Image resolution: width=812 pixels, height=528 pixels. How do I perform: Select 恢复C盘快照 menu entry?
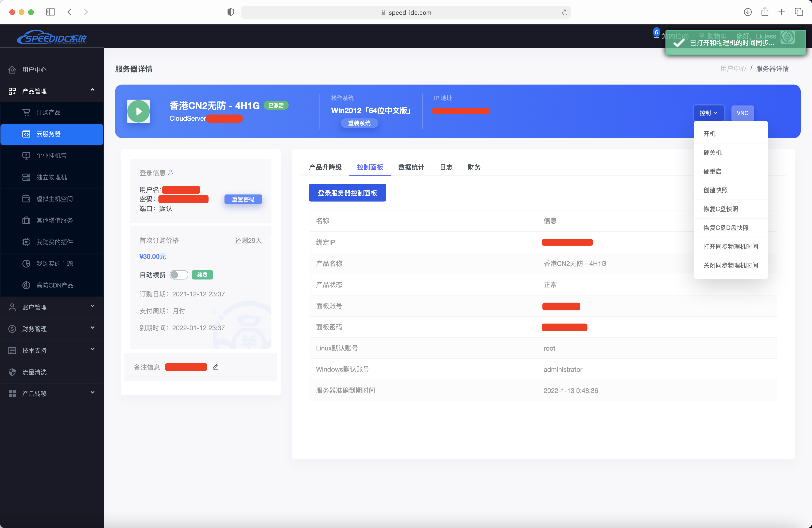click(x=731, y=209)
